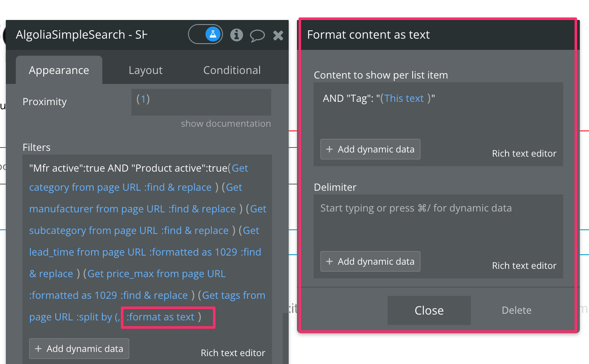Open Rich text editor for list content
Image resolution: width=589 pixels, height=364 pixels.
point(524,153)
